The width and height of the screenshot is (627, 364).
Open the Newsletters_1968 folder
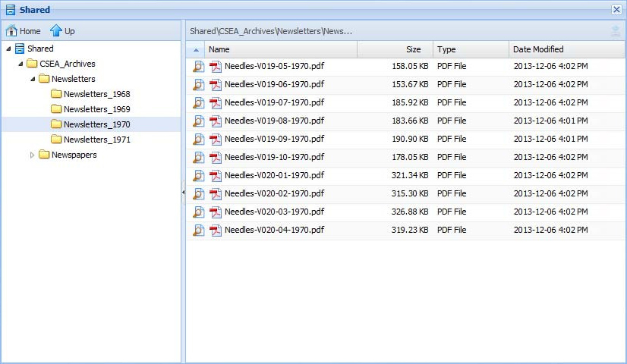(91, 94)
